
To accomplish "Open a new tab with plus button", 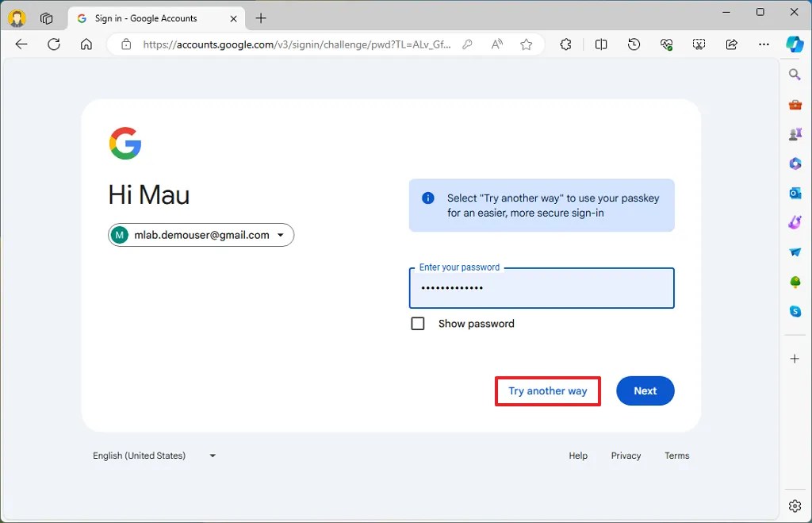I will coord(261,19).
